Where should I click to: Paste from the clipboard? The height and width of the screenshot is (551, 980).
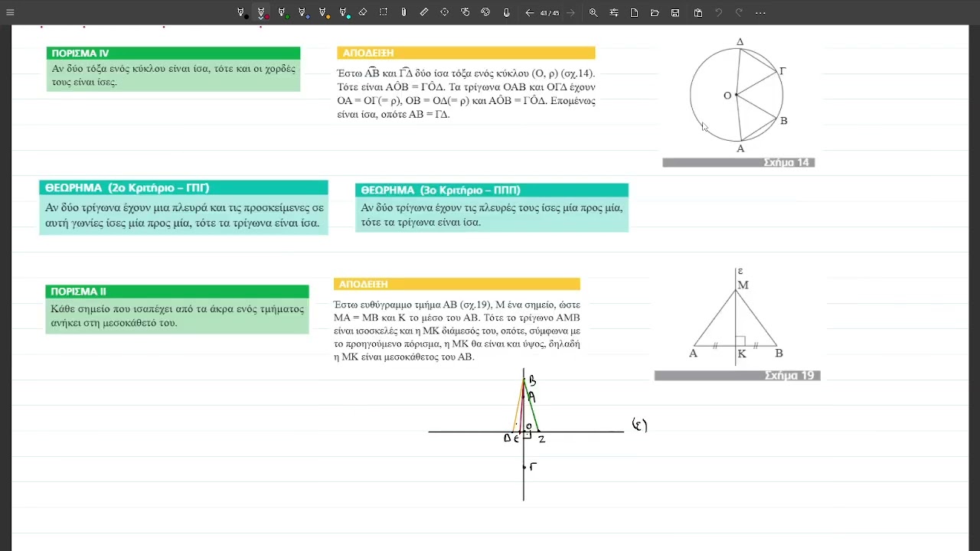(x=698, y=12)
